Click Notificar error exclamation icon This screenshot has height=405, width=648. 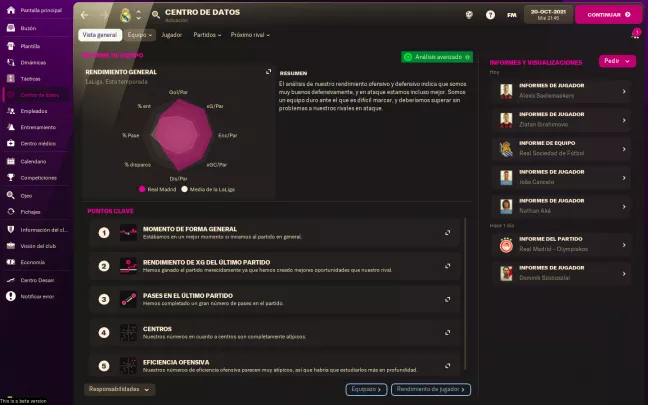(11, 296)
